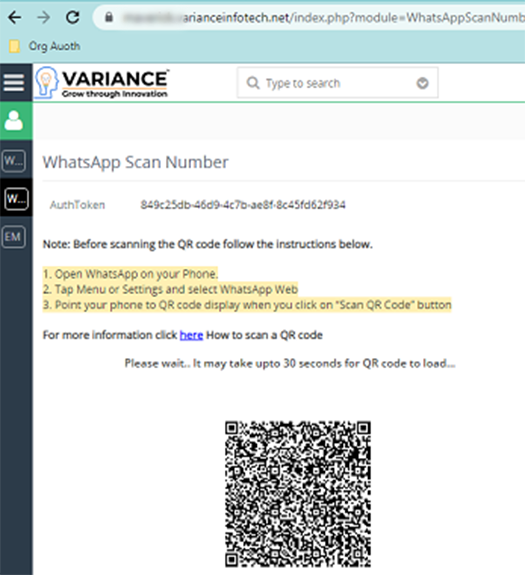
Task: Open the green user profile sidebar icon
Action: [14, 121]
